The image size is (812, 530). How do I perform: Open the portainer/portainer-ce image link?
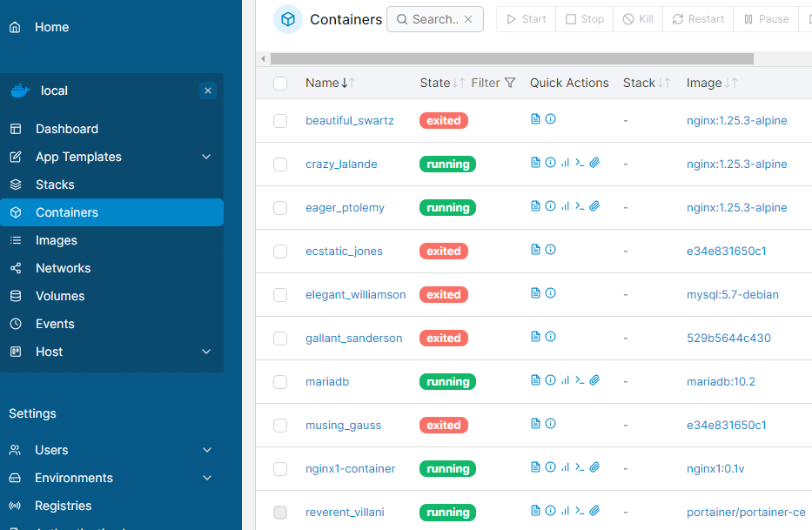tap(746, 513)
